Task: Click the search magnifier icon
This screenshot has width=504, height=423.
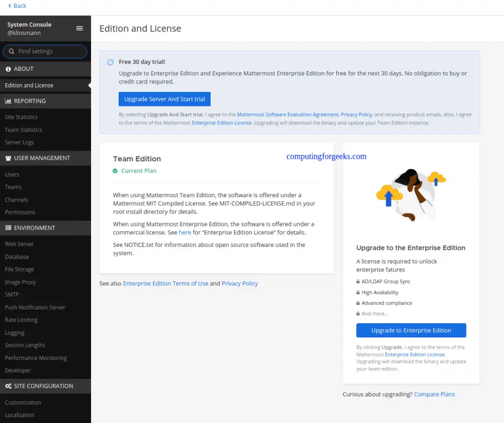Action: coord(12,51)
